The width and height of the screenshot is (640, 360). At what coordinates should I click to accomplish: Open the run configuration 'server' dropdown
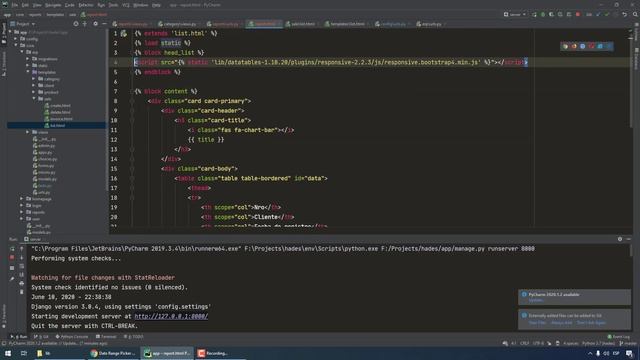515,14
